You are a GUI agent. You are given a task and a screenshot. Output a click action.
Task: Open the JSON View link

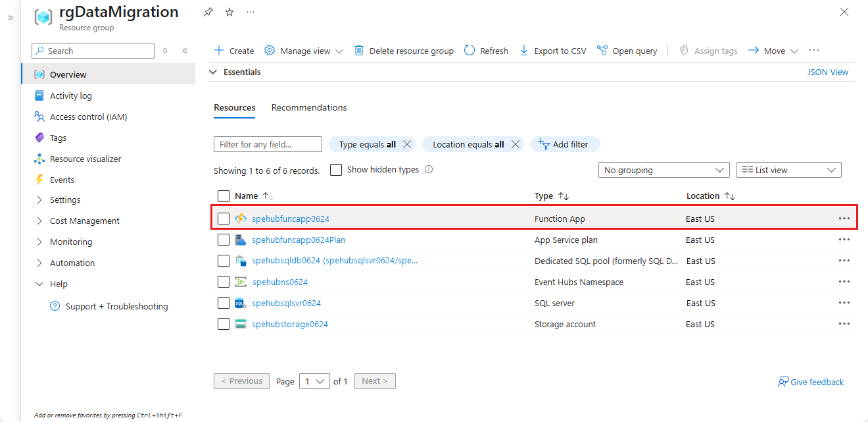pyautogui.click(x=828, y=72)
